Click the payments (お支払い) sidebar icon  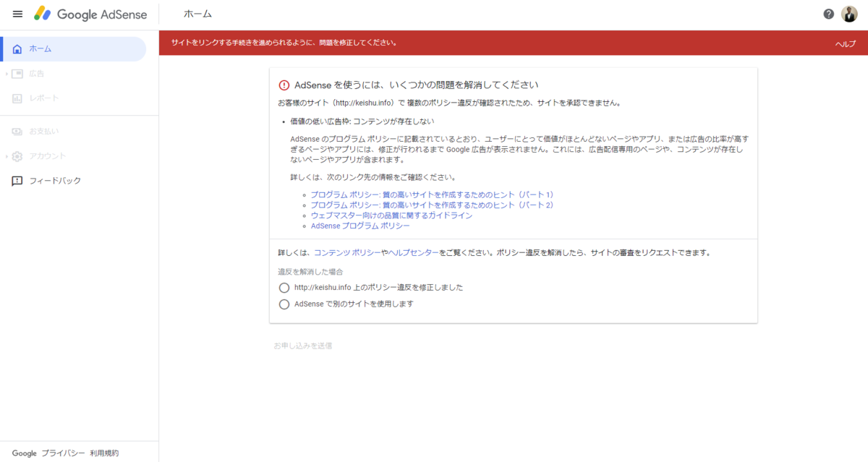click(17, 132)
